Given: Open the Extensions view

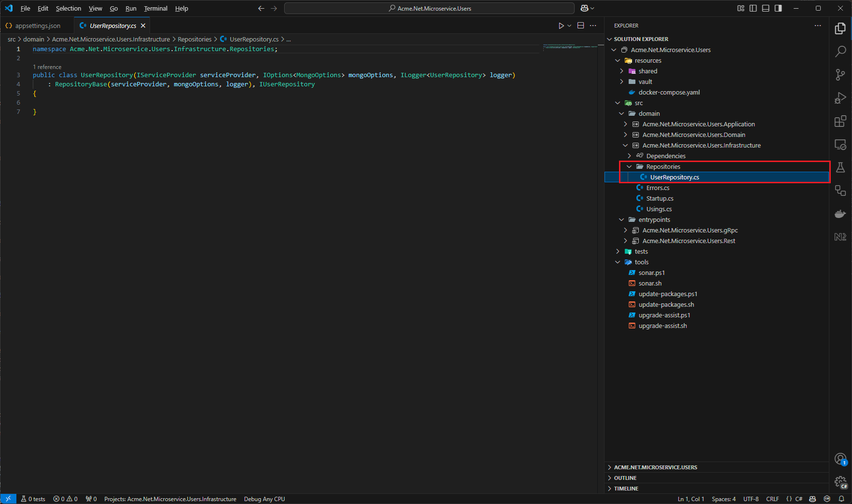Looking at the screenshot, I should pos(840,121).
